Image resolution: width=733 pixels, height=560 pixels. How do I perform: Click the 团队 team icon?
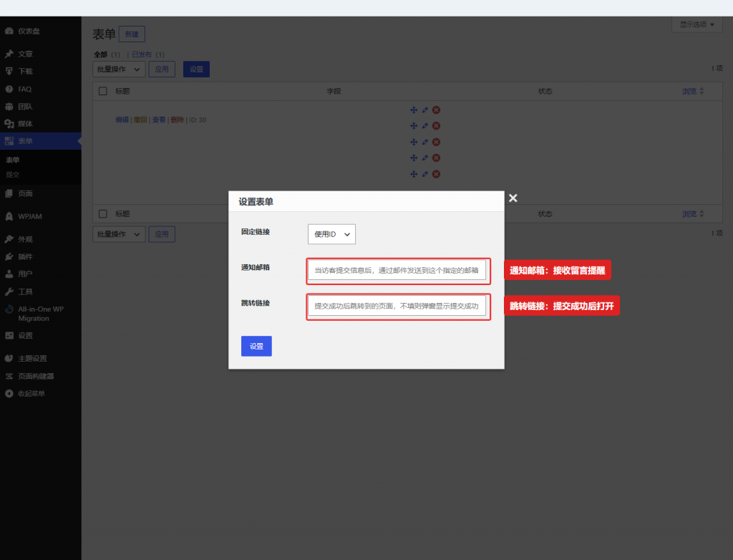[x=9, y=106]
